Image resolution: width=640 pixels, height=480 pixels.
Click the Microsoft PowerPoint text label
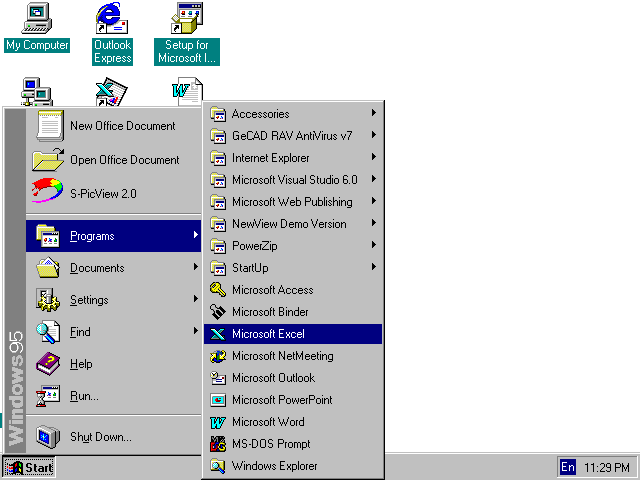[282, 400]
